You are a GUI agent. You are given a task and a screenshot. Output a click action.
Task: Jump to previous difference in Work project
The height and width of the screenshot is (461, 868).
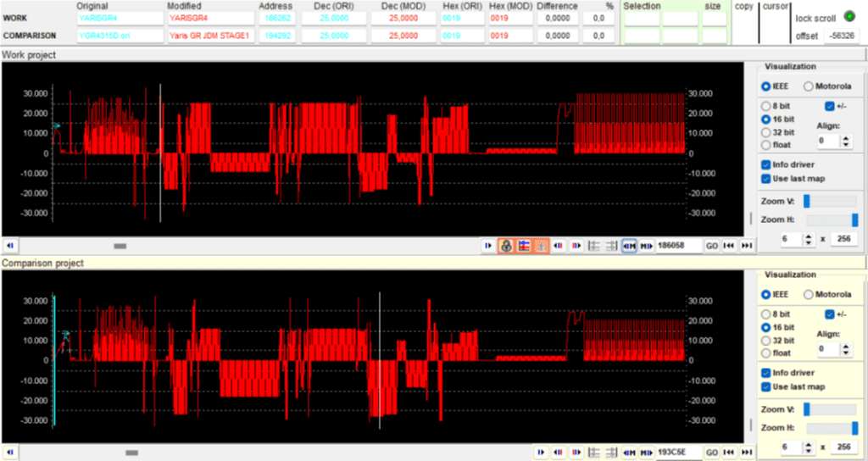point(559,246)
